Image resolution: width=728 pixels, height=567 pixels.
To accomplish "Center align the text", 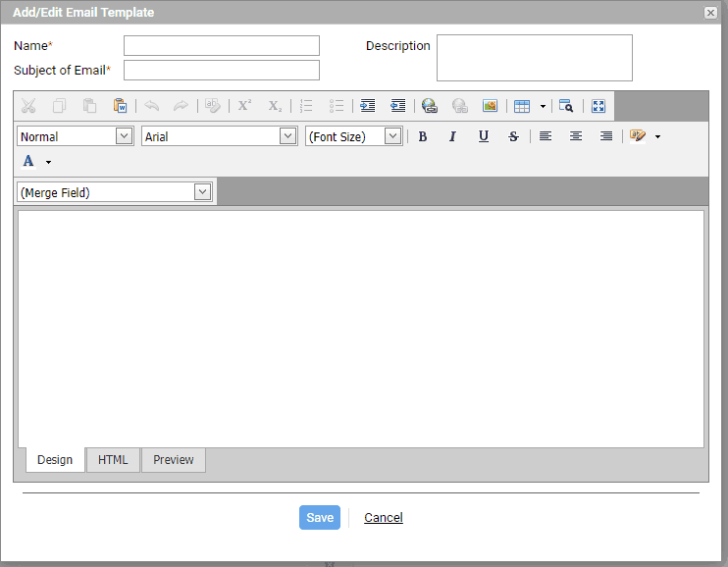I will coord(576,136).
